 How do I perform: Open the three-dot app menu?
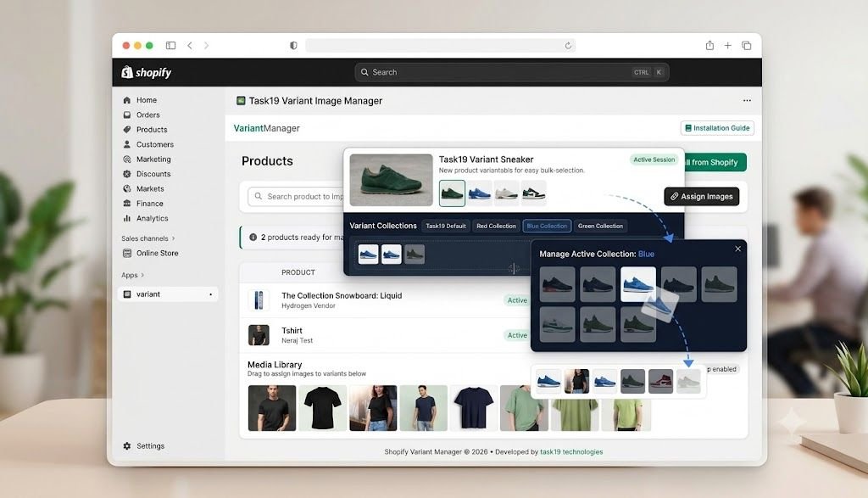[x=747, y=100]
